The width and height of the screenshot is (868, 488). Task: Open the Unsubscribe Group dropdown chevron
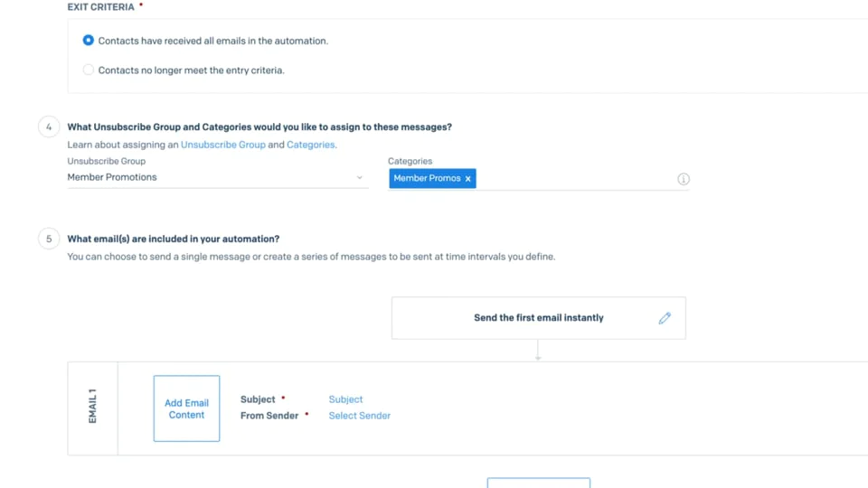[x=359, y=178]
